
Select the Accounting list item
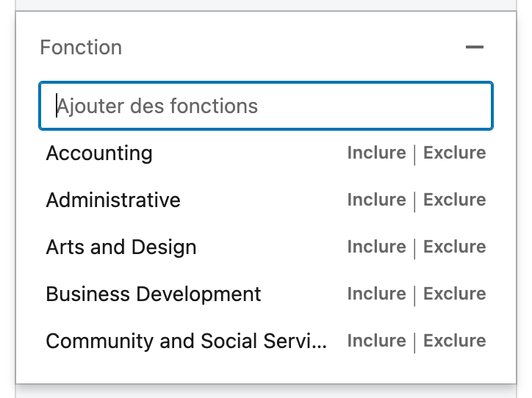99,153
